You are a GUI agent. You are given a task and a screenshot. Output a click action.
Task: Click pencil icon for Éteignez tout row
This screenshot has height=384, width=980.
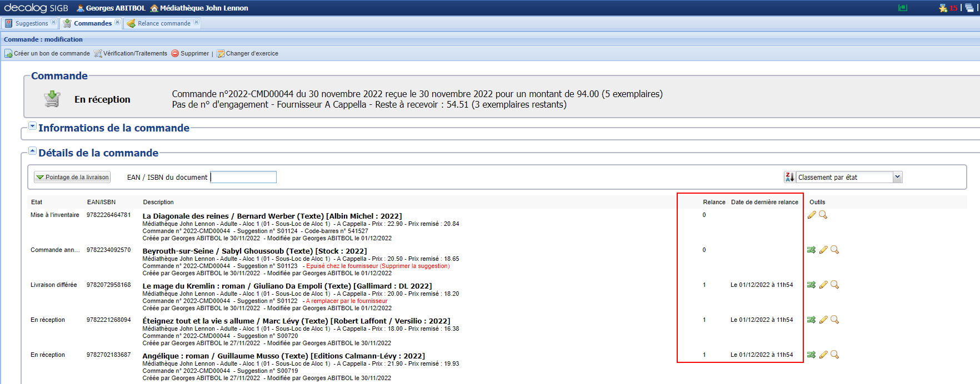coord(823,320)
